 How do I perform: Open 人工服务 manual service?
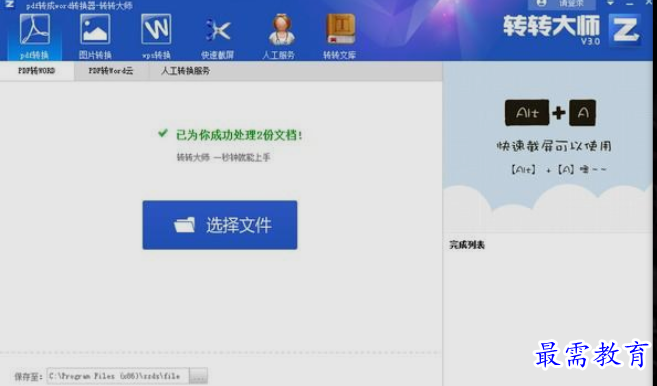pos(278,36)
